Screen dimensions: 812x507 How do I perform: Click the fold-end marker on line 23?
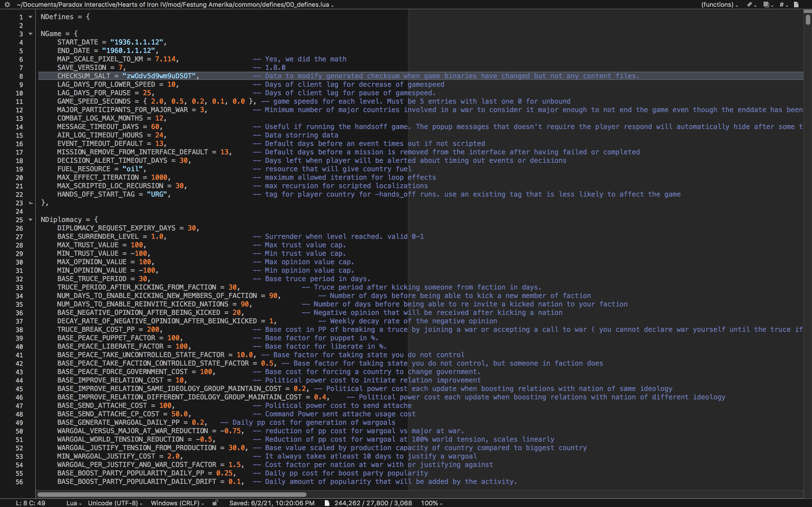pos(30,203)
